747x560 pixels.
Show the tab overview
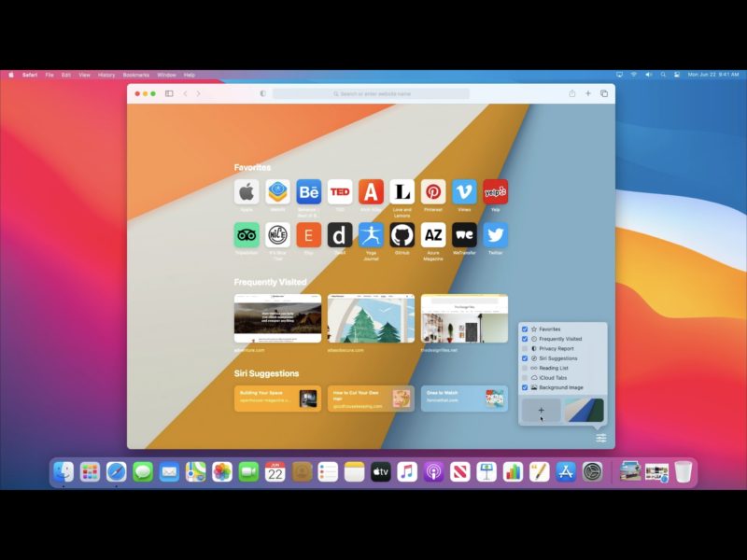(604, 94)
